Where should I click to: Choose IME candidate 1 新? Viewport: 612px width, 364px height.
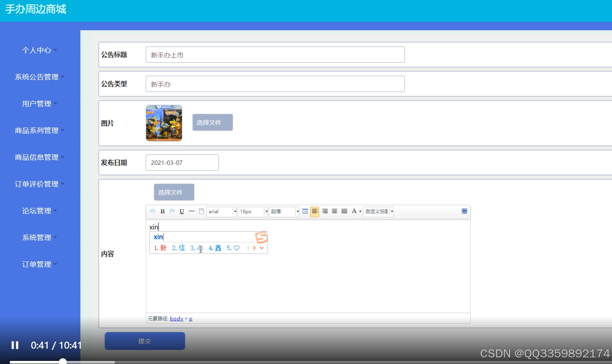tap(160, 248)
